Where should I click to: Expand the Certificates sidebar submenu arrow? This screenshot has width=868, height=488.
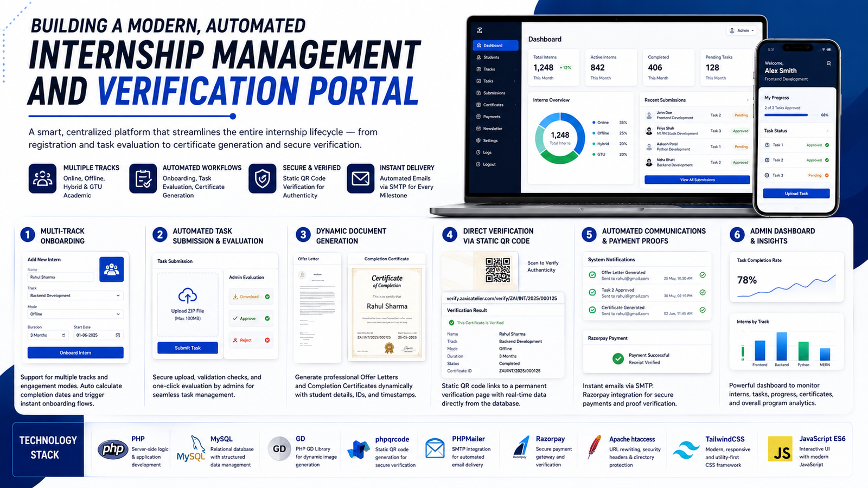[x=514, y=105]
